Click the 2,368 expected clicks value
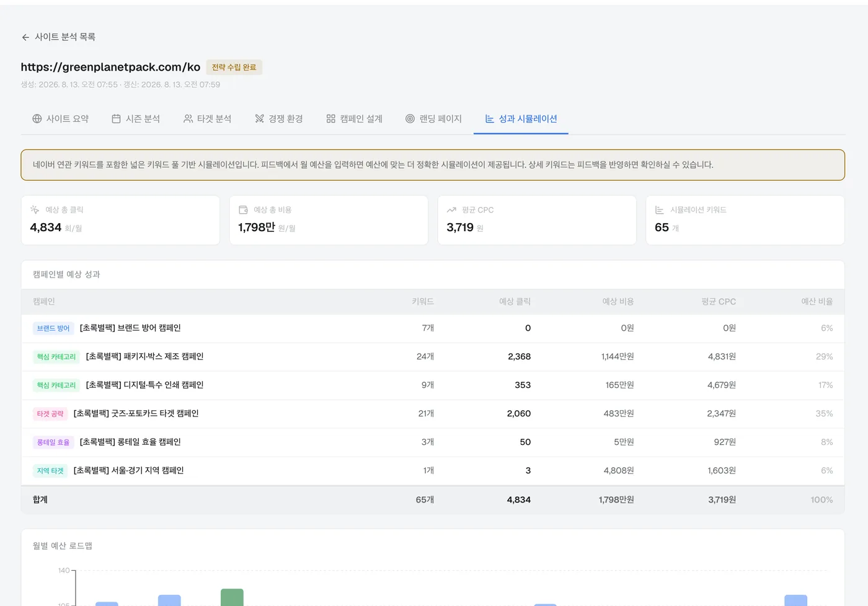The width and height of the screenshot is (868, 606). pyautogui.click(x=519, y=357)
